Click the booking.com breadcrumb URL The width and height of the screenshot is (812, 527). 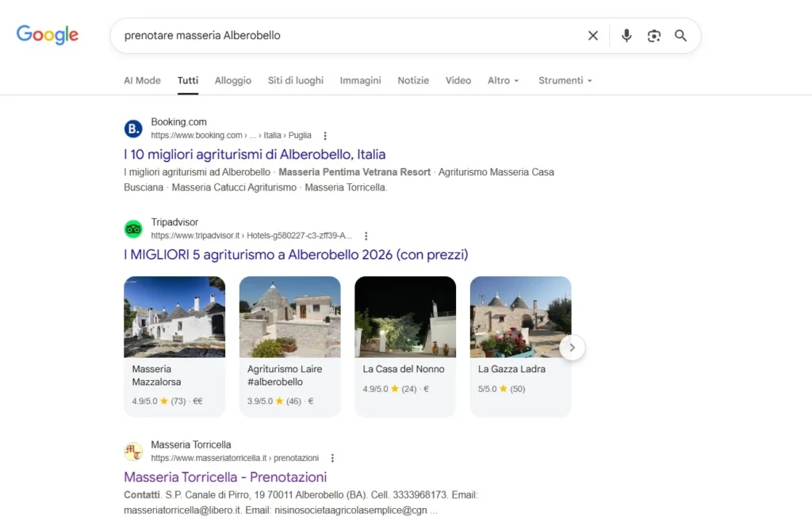coord(231,135)
